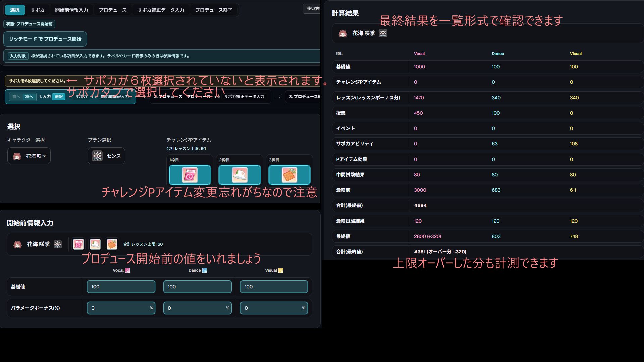Click the Dance パラメータボーナス percentage field
This screenshot has width=644, height=362.
pyautogui.click(x=197, y=308)
